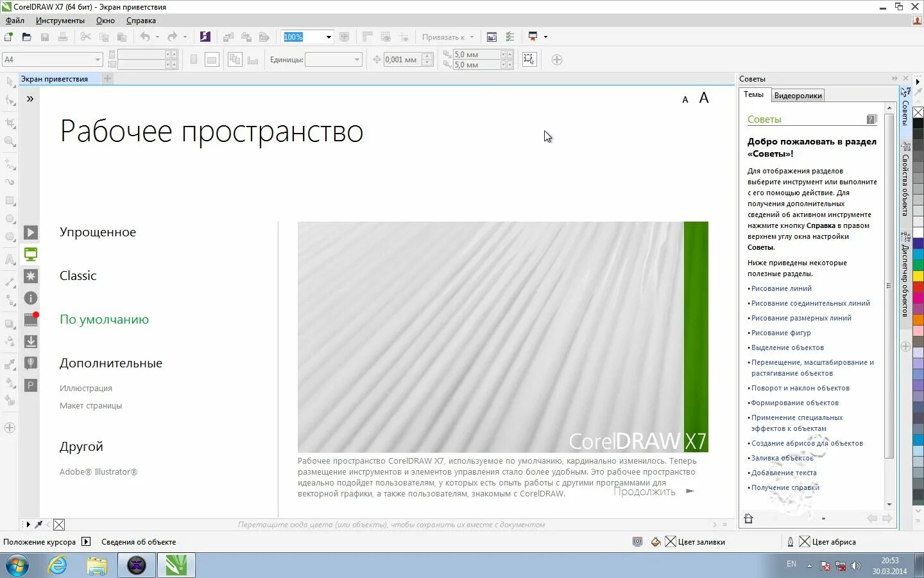Select the green Workspace monitor icon
The image size is (924, 578).
pos(31,254)
